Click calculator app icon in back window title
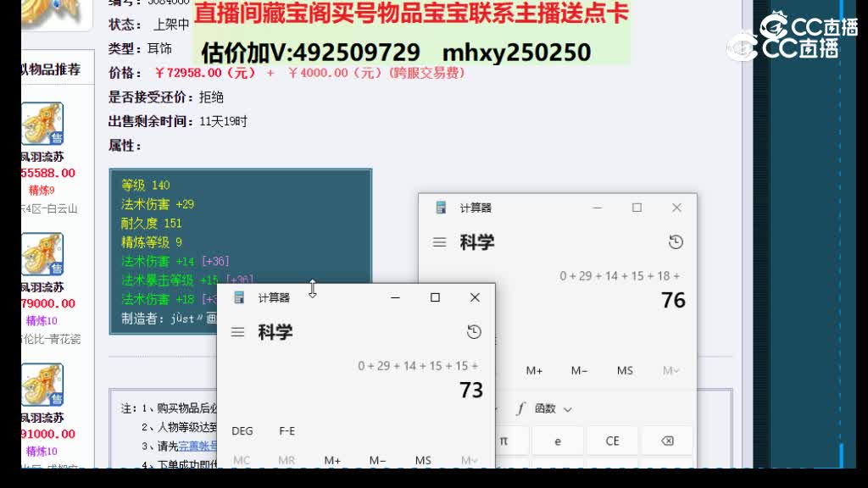 click(441, 208)
